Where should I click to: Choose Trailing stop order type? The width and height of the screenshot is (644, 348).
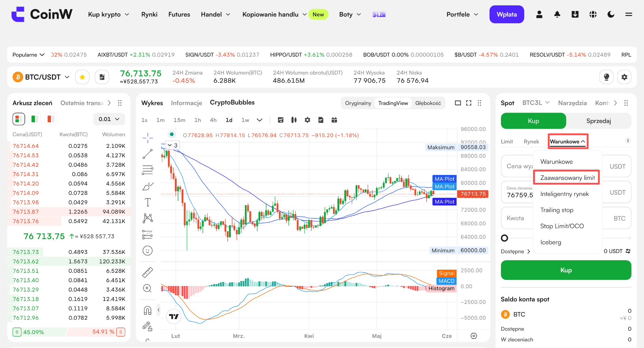pyautogui.click(x=557, y=210)
